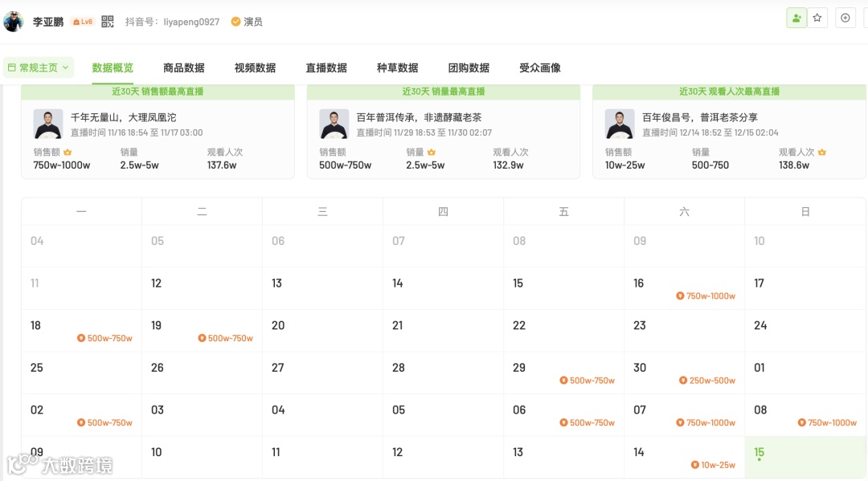The height and width of the screenshot is (481, 868).
Task: Click 138.6w views value in third card
Action: [794, 165]
